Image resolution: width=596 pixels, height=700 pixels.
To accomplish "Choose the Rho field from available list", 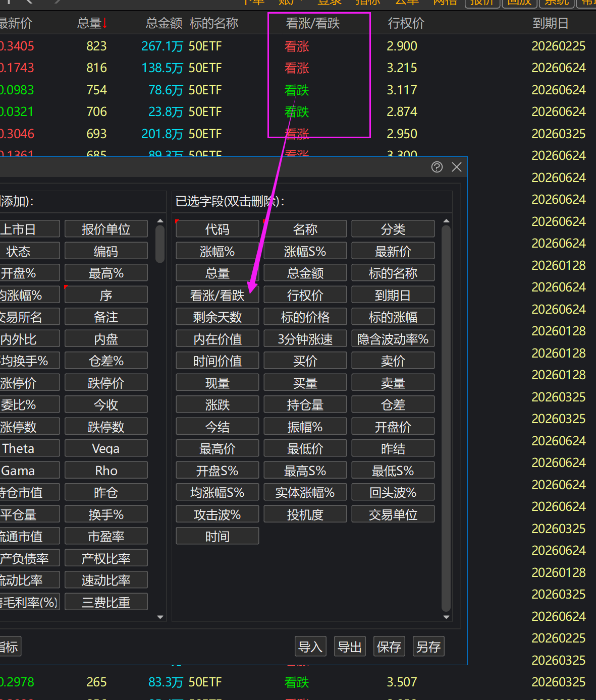I will 106,471.
